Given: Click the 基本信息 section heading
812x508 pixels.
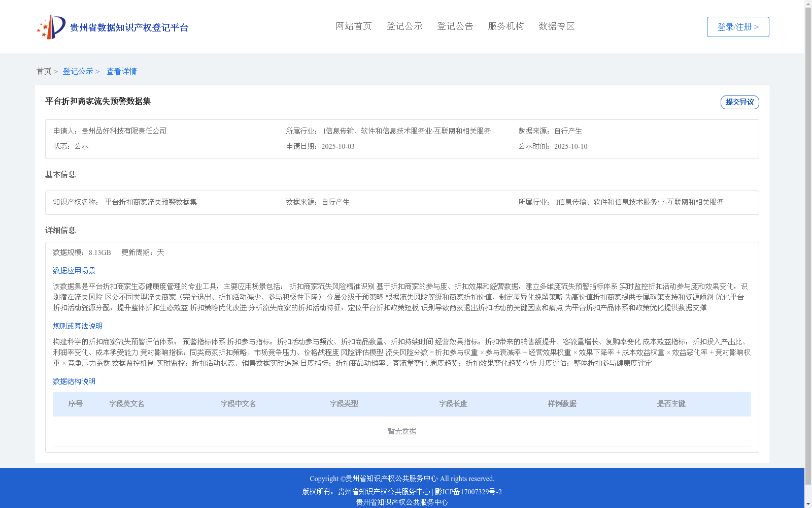Looking at the screenshot, I should click(60, 174).
